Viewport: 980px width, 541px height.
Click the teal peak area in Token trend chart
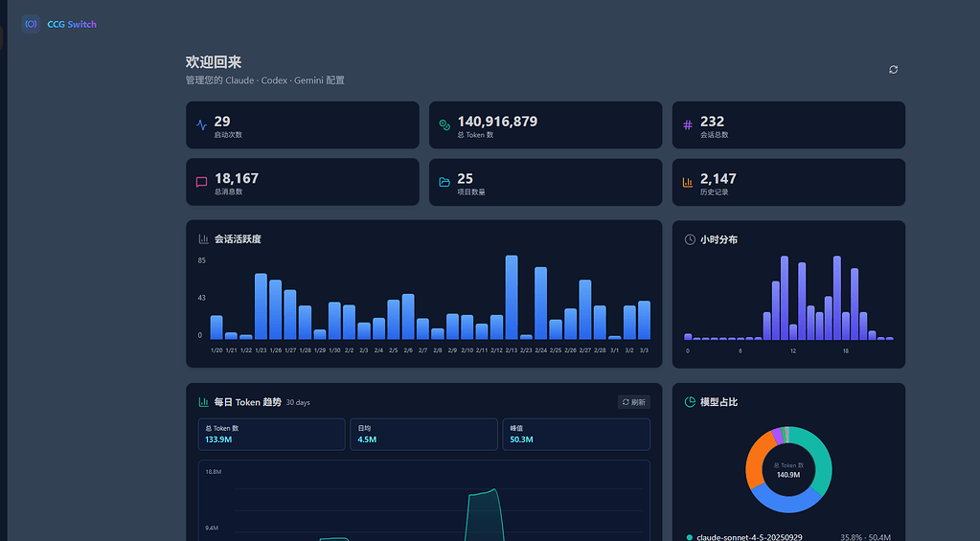(485, 515)
